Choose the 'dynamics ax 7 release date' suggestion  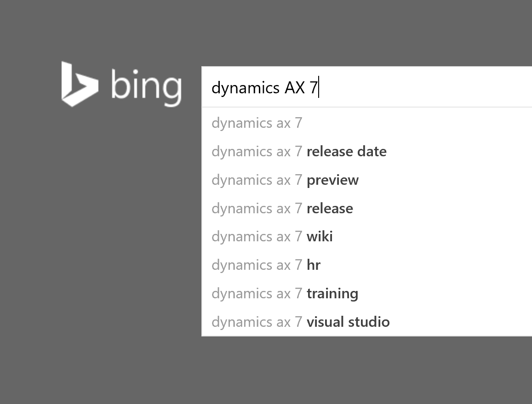[299, 152]
